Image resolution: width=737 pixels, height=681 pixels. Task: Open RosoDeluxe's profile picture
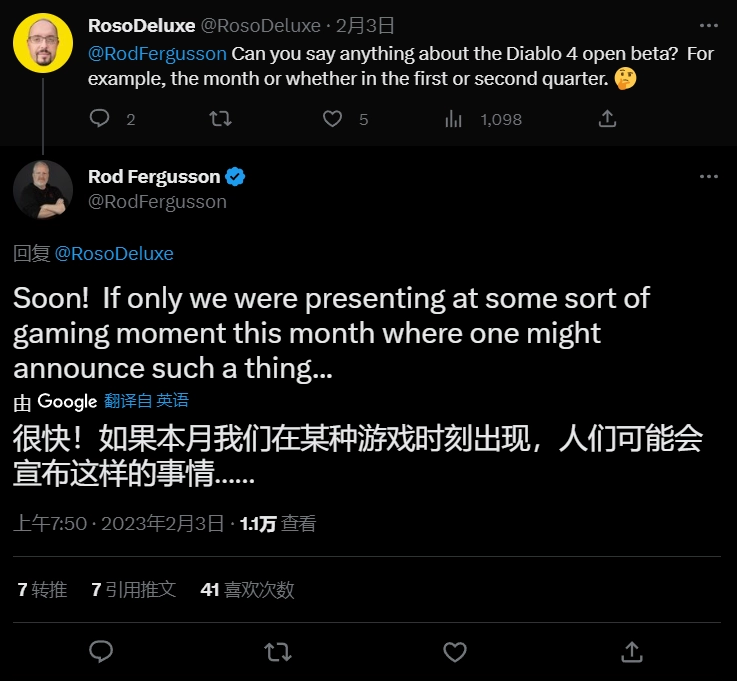[42, 42]
